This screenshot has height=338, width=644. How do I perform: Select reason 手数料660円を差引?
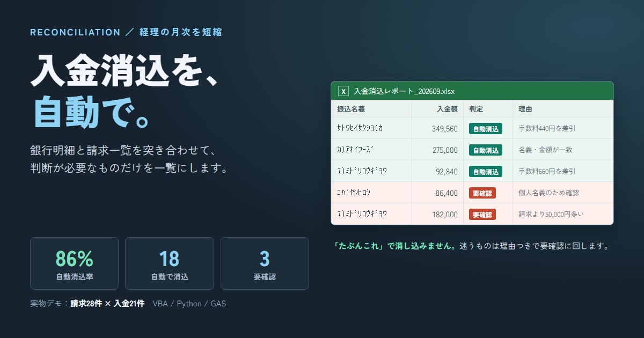547,172
